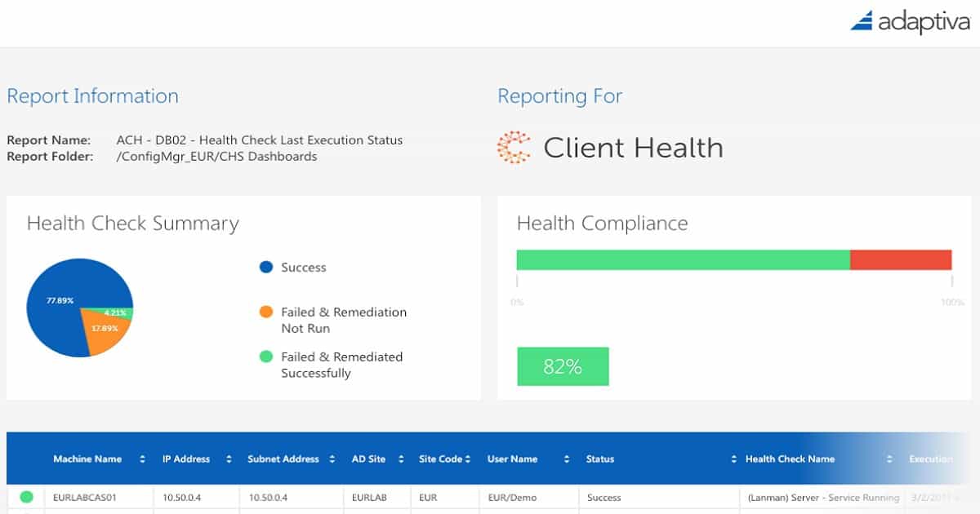The image size is (980, 514).
Task: Click the Machine Name column header
Action: click(87, 459)
